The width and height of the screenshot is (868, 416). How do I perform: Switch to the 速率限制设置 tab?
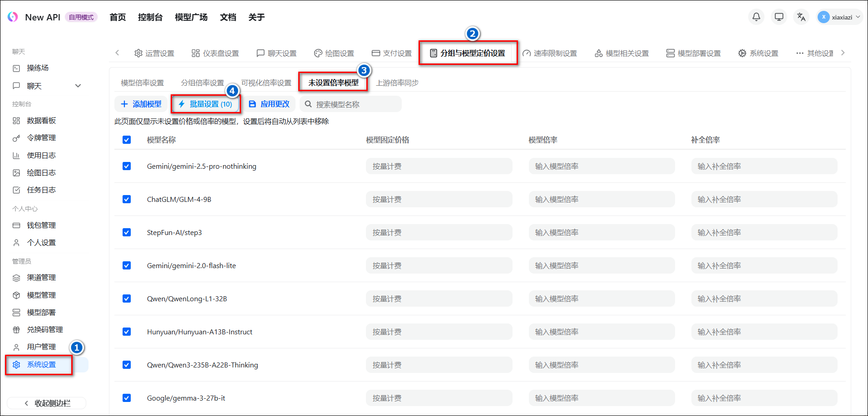[x=550, y=53]
